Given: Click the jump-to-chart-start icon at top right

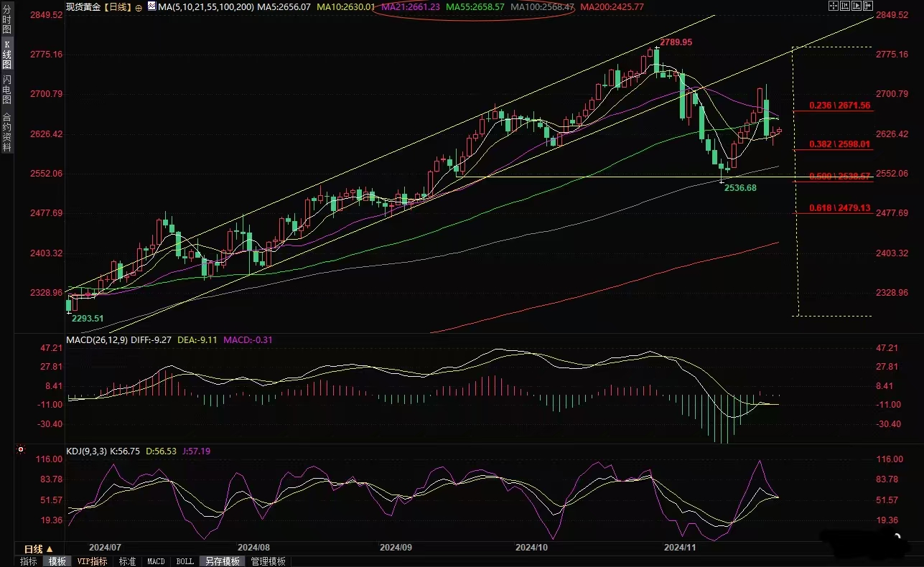Looking at the screenshot, I should pyautogui.click(x=845, y=6).
